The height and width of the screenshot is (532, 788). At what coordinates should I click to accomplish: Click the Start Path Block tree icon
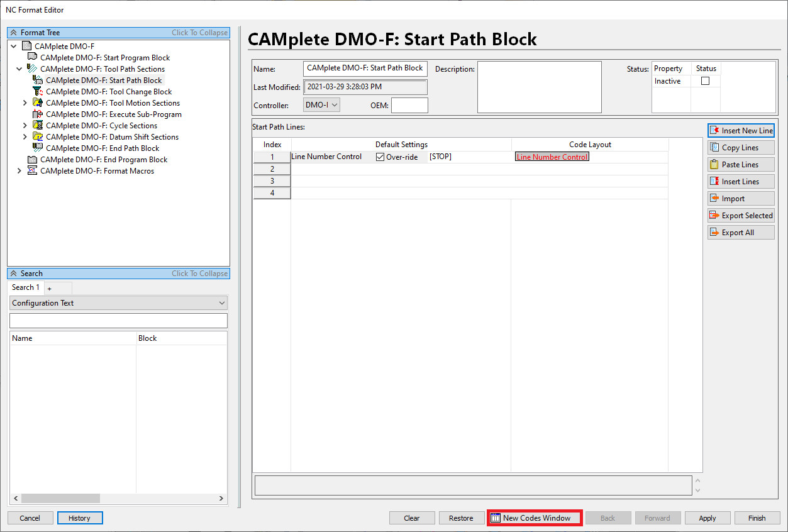coord(38,80)
